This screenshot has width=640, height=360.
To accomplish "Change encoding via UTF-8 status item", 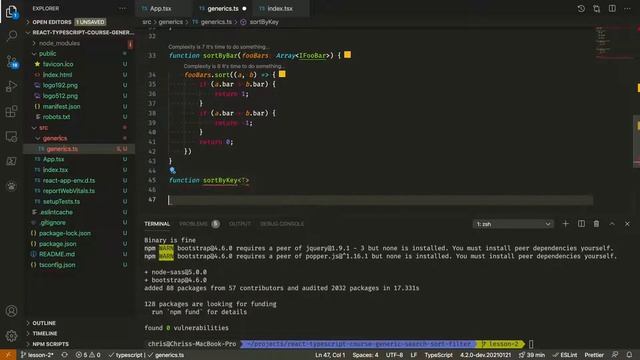I will (x=394, y=355).
